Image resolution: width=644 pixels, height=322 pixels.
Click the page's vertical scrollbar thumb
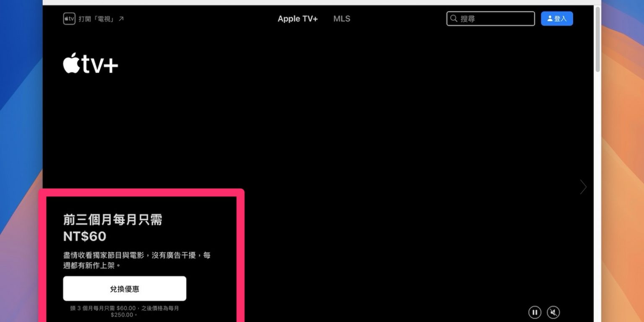[597, 40]
